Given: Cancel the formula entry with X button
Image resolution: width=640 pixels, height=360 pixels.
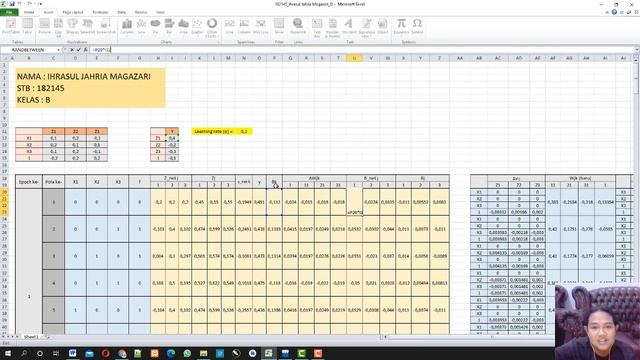Looking at the screenshot, I should point(72,50).
